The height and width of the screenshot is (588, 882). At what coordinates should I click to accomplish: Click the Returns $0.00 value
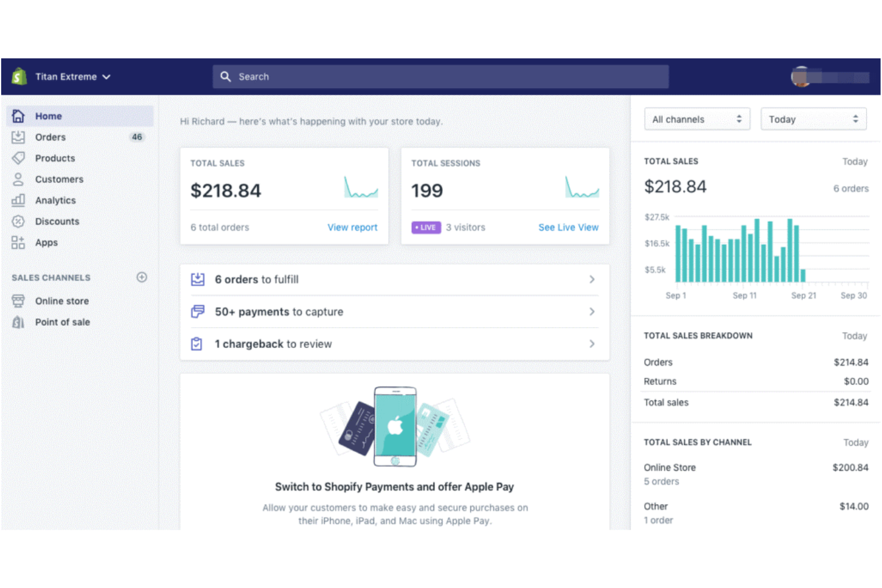pyautogui.click(x=856, y=381)
